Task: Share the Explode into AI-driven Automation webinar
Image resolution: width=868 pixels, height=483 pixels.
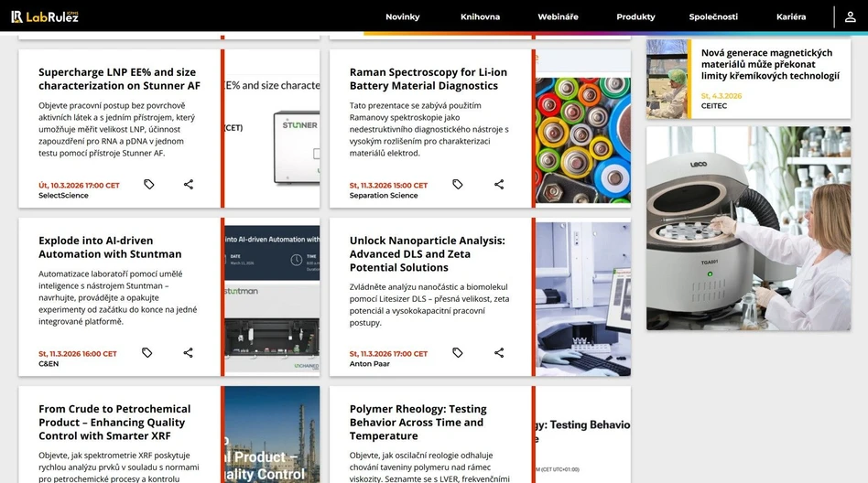Action: tap(189, 353)
